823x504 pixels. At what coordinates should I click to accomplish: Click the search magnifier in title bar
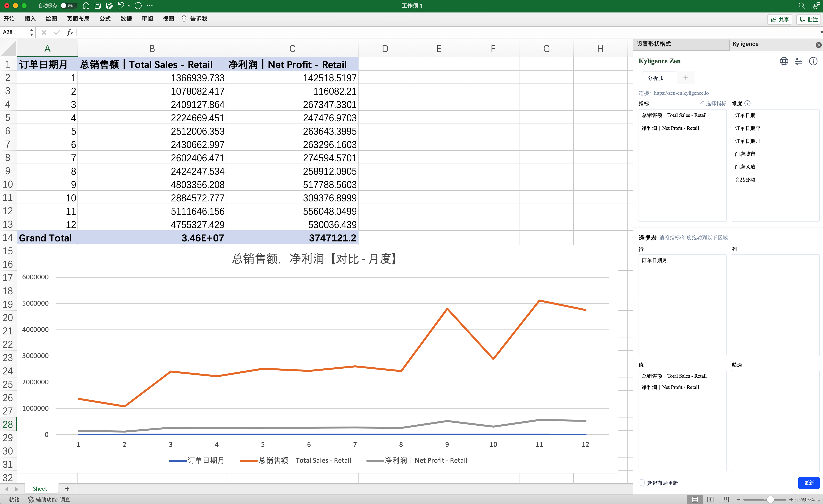click(x=801, y=6)
